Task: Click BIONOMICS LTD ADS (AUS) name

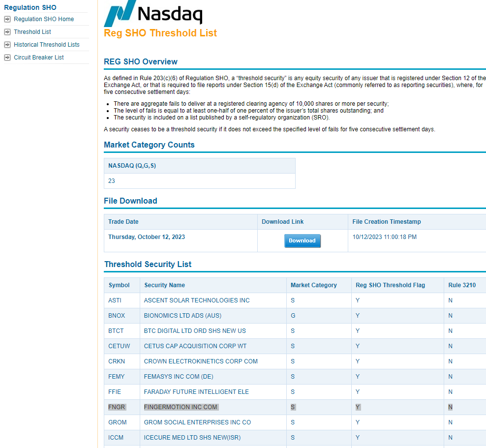Action: pyautogui.click(x=182, y=315)
